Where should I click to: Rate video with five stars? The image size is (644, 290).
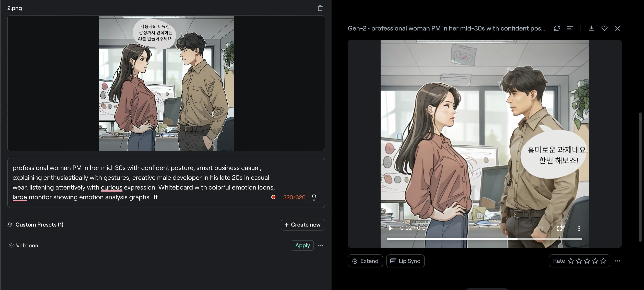tap(603, 261)
